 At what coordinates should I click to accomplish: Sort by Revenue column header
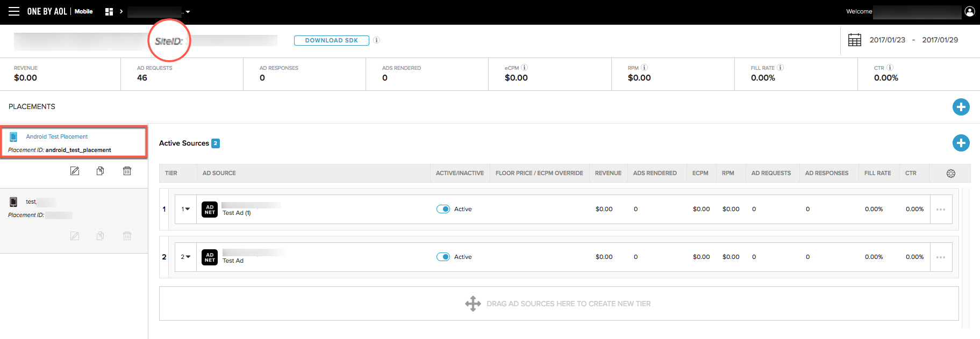coord(608,173)
